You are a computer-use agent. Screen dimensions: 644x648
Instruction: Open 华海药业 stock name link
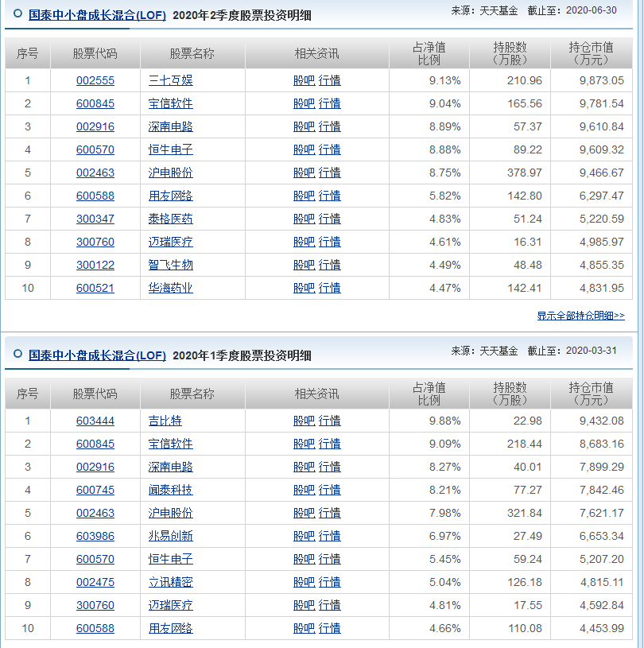click(x=171, y=288)
